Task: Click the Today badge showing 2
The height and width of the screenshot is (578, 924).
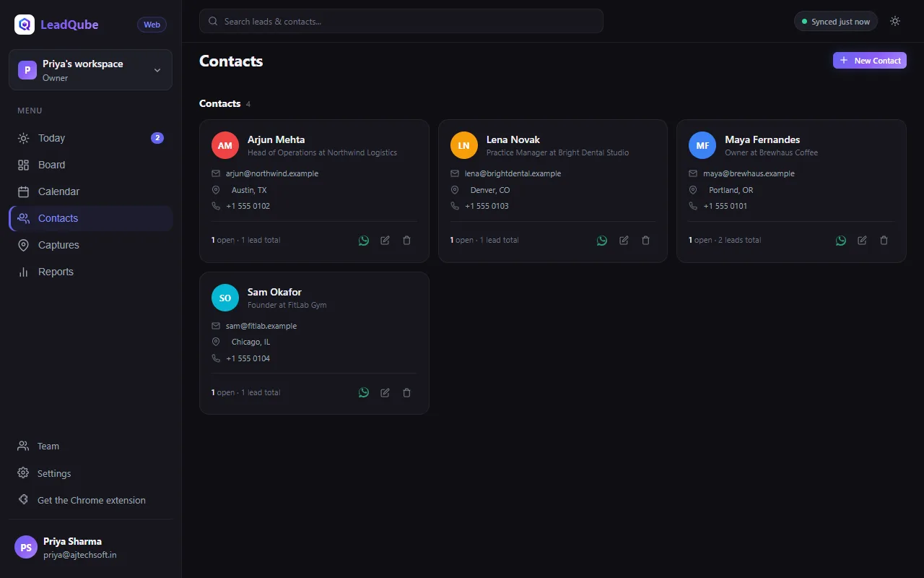Action: (157, 138)
